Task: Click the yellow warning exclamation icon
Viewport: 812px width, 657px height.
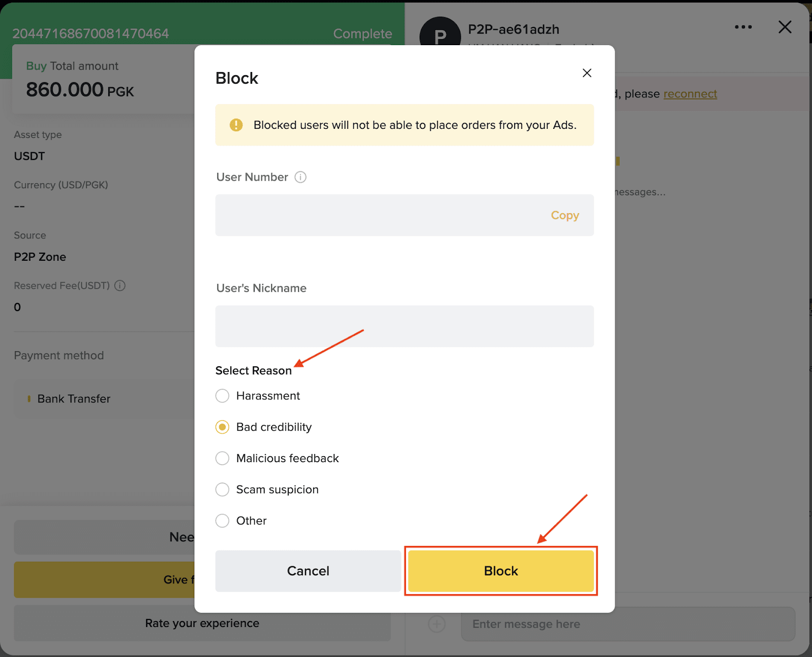Action: click(x=236, y=125)
